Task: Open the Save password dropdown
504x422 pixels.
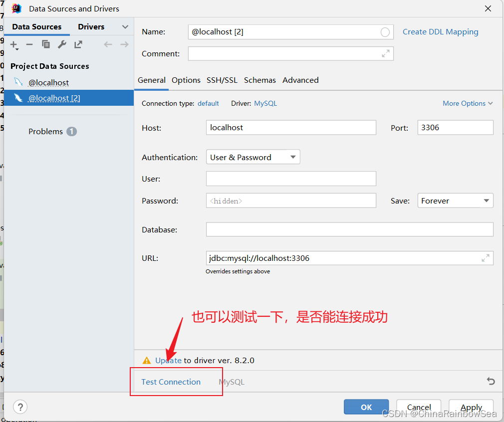Action: (x=455, y=201)
